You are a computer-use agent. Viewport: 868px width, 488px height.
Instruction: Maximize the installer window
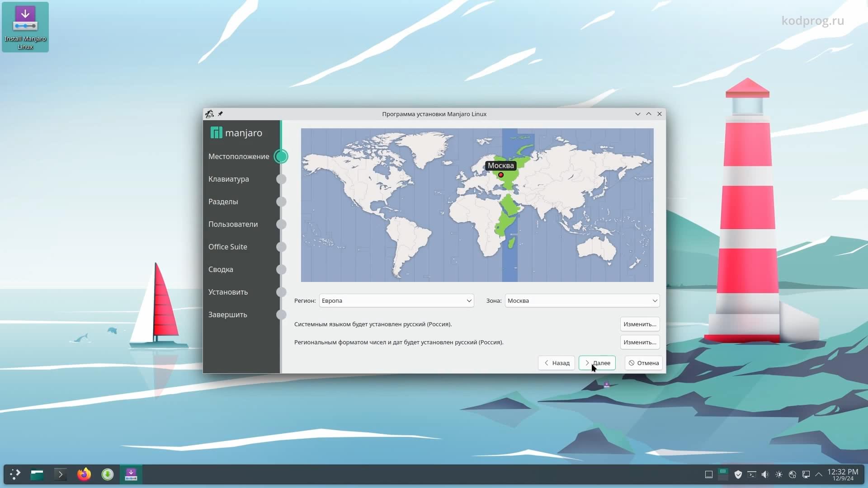click(x=649, y=114)
